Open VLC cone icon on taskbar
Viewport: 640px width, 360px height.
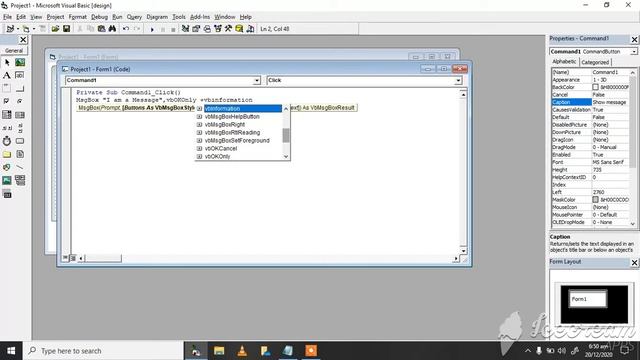coord(242,351)
